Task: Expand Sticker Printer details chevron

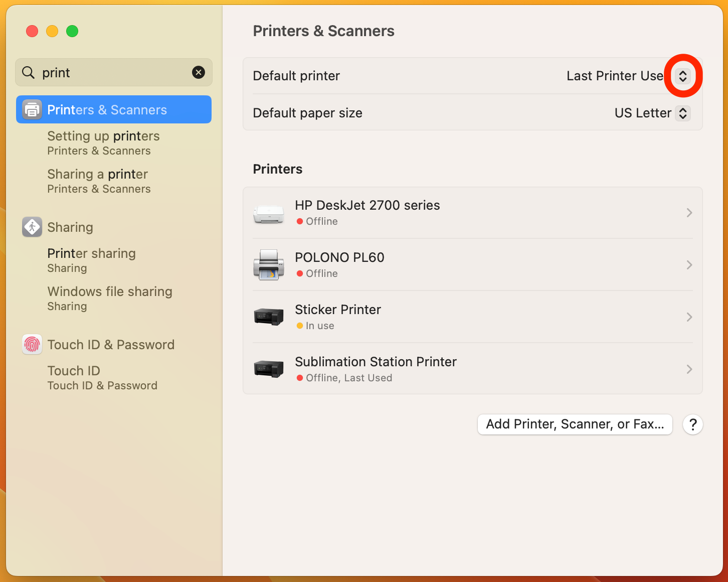Action: pyautogui.click(x=689, y=317)
